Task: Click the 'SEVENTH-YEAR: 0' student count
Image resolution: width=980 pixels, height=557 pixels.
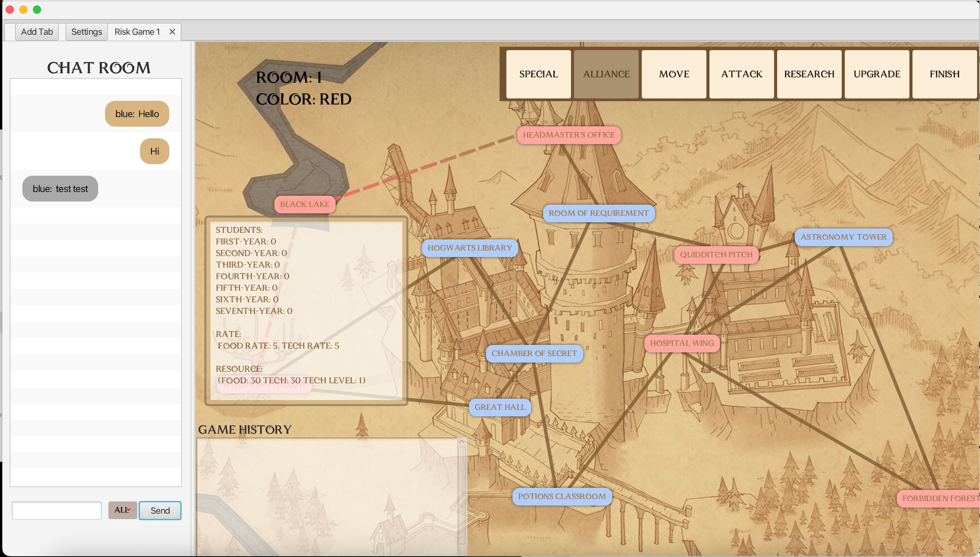Action: tap(254, 311)
